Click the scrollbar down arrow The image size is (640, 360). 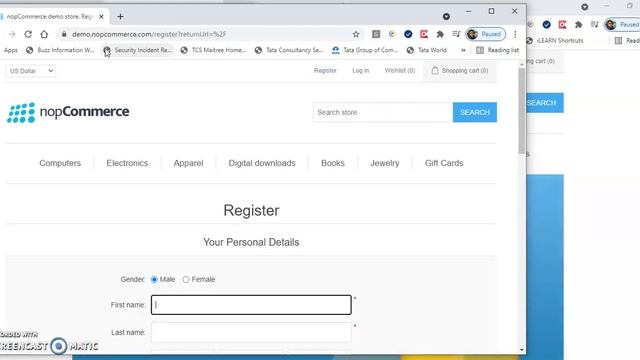tap(522, 350)
